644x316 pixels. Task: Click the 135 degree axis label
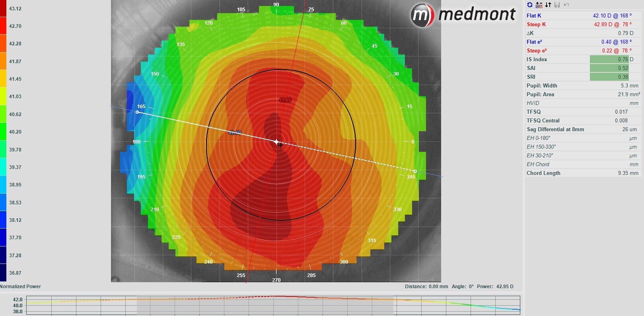click(181, 45)
